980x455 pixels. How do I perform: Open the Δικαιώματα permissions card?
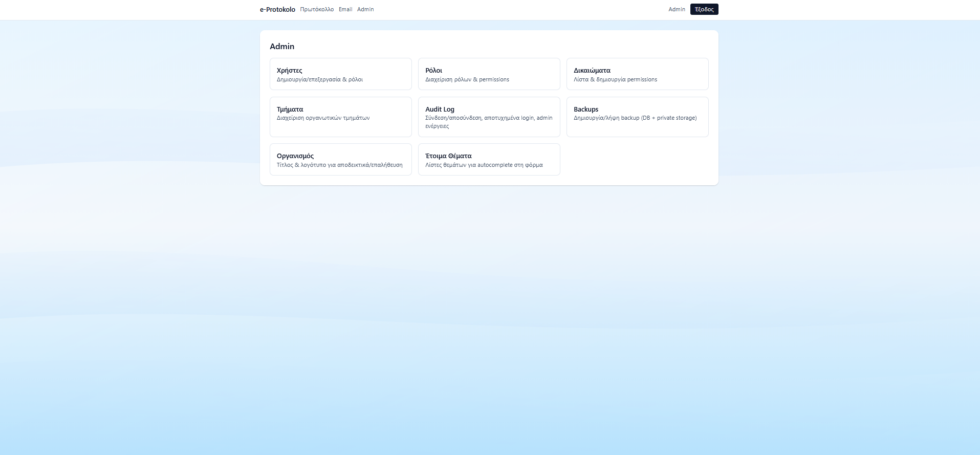(x=638, y=74)
